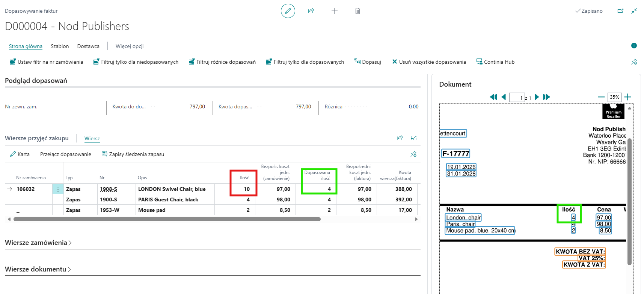Click Usuń wszystkie dopasowania
The height and width of the screenshot is (294, 644).
tap(429, 62)
